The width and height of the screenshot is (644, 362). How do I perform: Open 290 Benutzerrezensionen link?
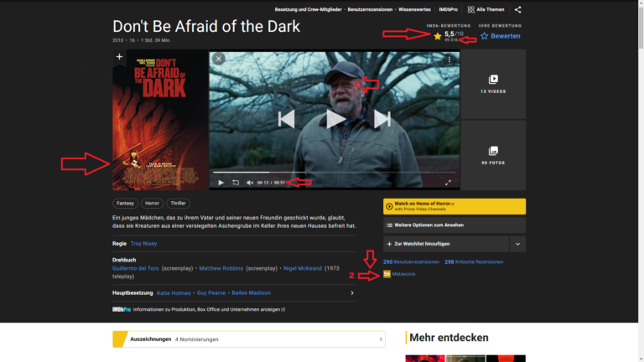click(x=411, y=261)
